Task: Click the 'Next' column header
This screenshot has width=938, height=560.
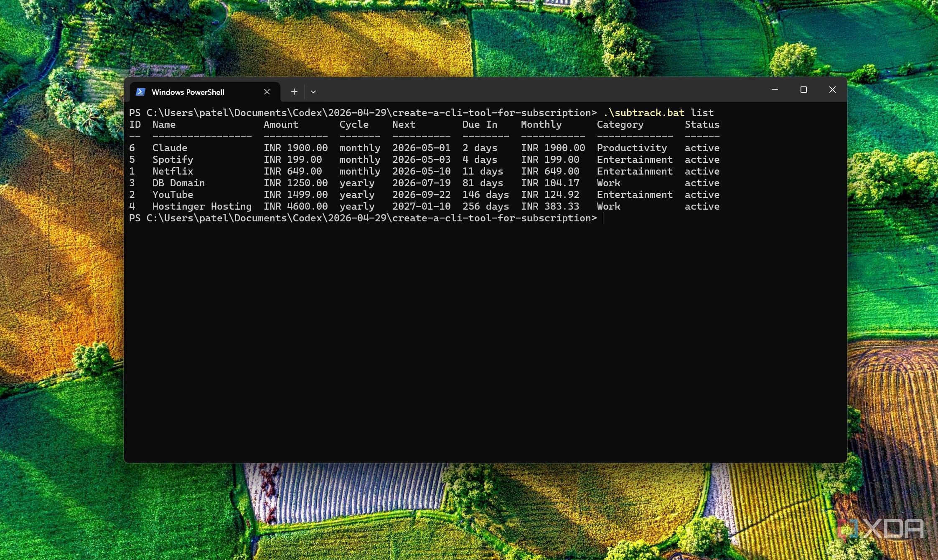Action: pyautogui.click(x=404, y=124)
